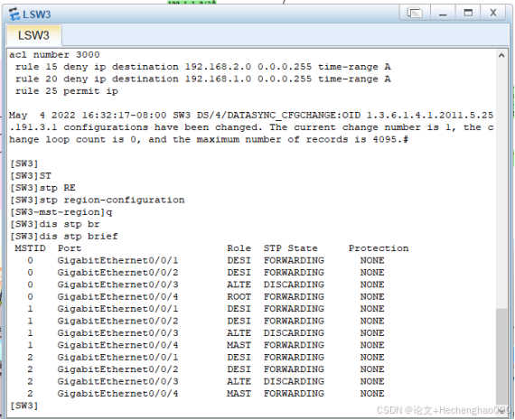Image resolution: width=515 pixels, height=420 pixels.
Task: Click the final [SW3] prompt line
Action: pyautogui.click(x=24, y=406)
